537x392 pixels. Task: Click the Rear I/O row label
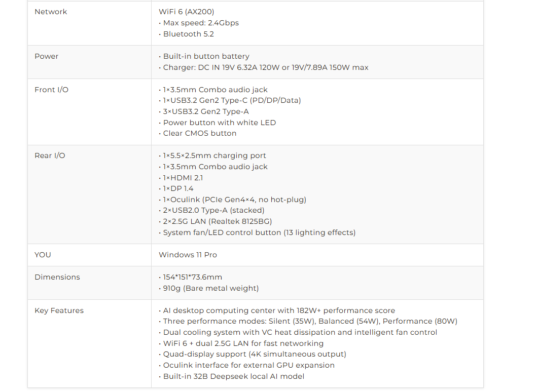tap(50, 155)
